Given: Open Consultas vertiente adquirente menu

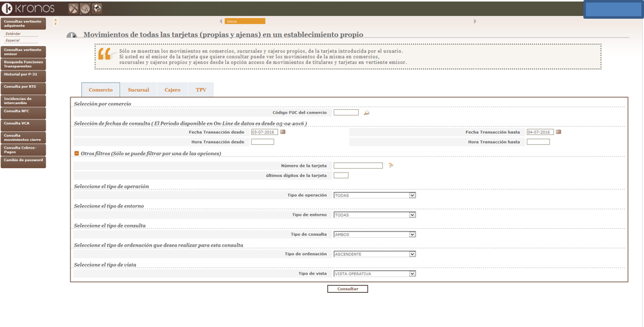Looking at the screenshot, I should [x=23, y=23].
